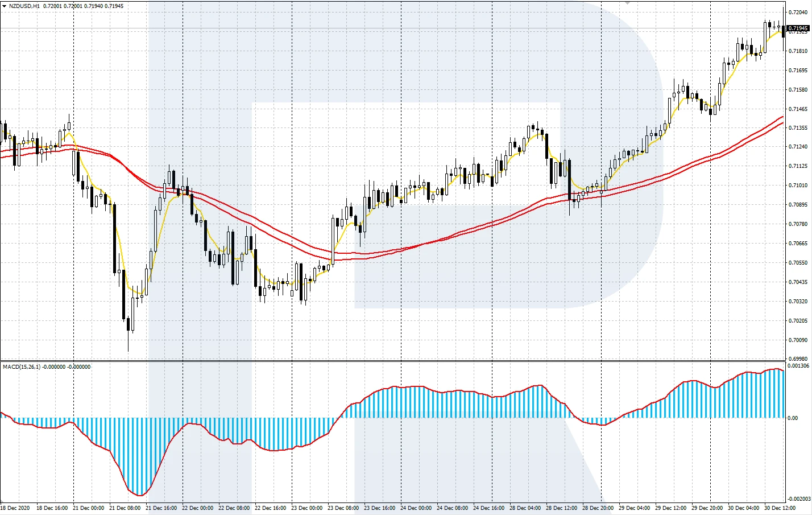Click price axis value 0.70320

click(x=798, y=302)
